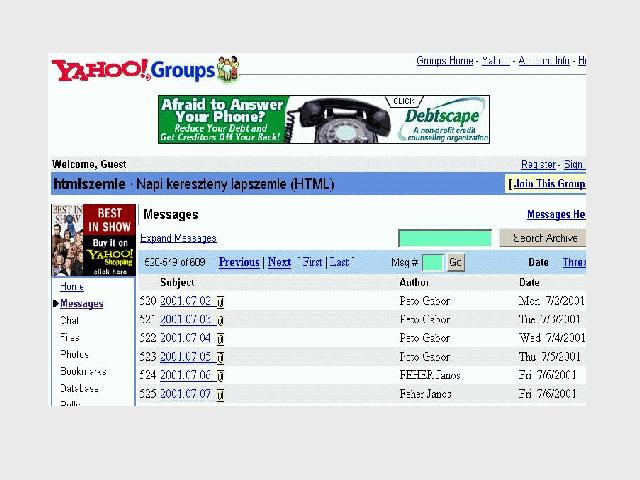Open Files in the sidebar
640x480 pixels.
coord(70,338)
